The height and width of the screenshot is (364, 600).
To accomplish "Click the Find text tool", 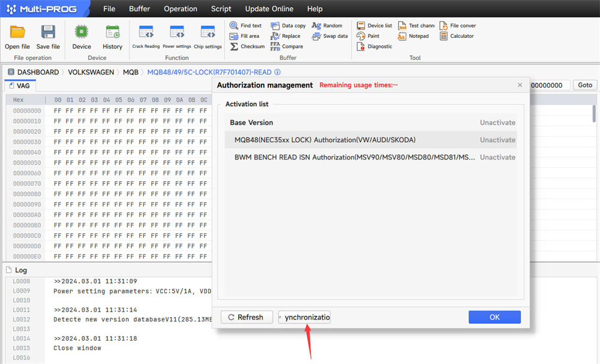I will [245, 26].
